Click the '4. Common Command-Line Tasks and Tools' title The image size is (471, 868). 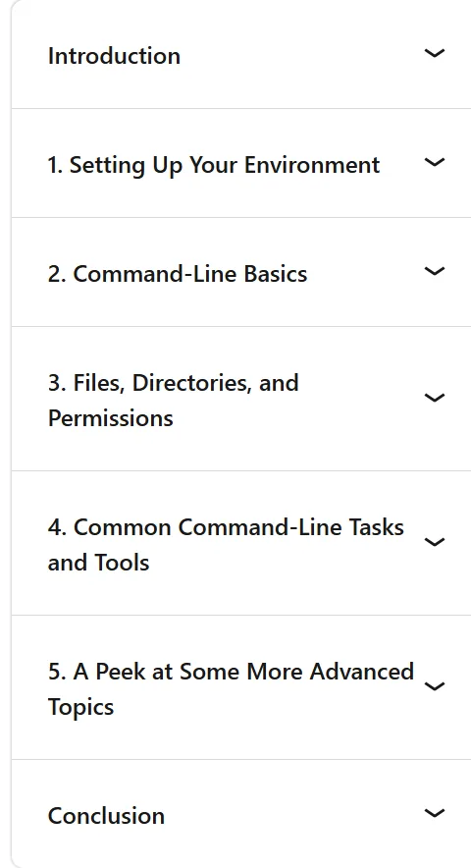226,545
